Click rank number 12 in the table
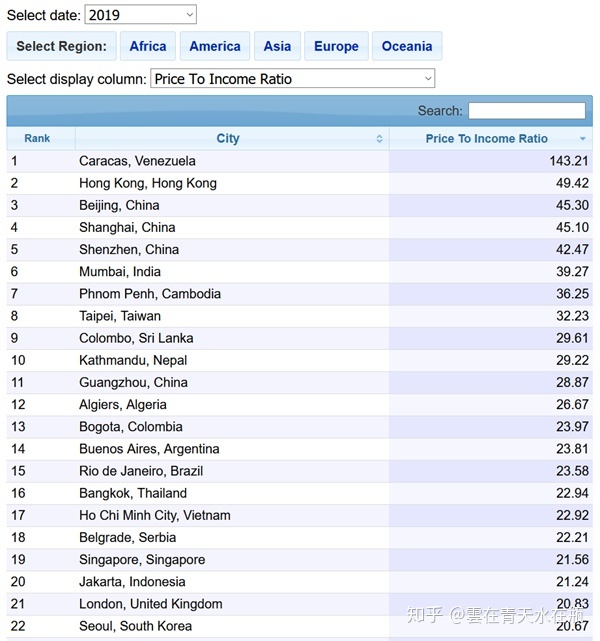Viewport: 600px width, 641px height. (x=18, y=404)
